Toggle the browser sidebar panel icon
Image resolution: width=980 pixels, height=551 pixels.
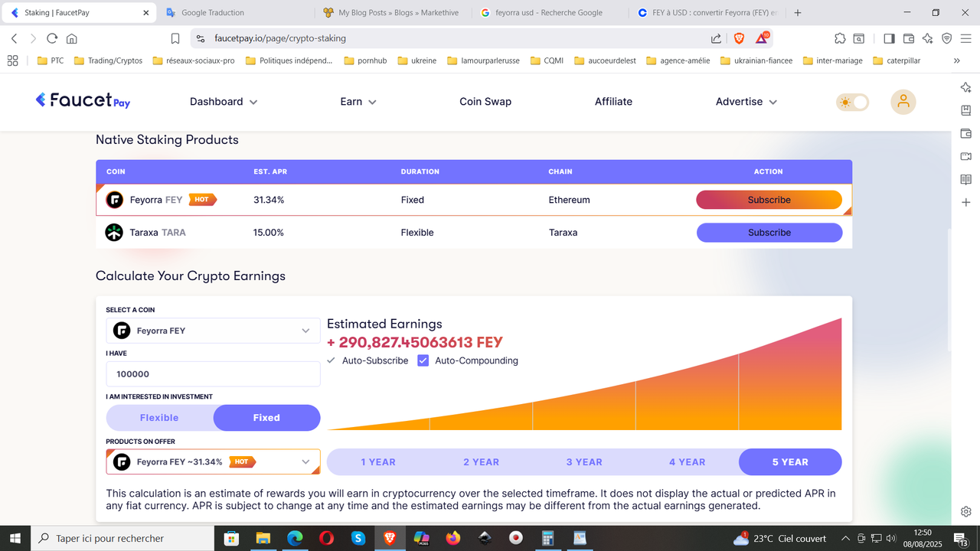889,38
